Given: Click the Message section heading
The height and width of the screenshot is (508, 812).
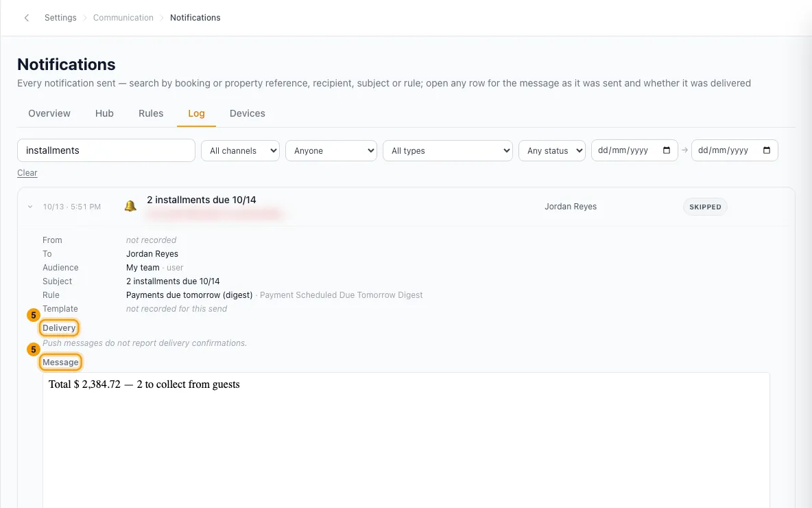Looking at the screenshot, I should tap(60, 362).
